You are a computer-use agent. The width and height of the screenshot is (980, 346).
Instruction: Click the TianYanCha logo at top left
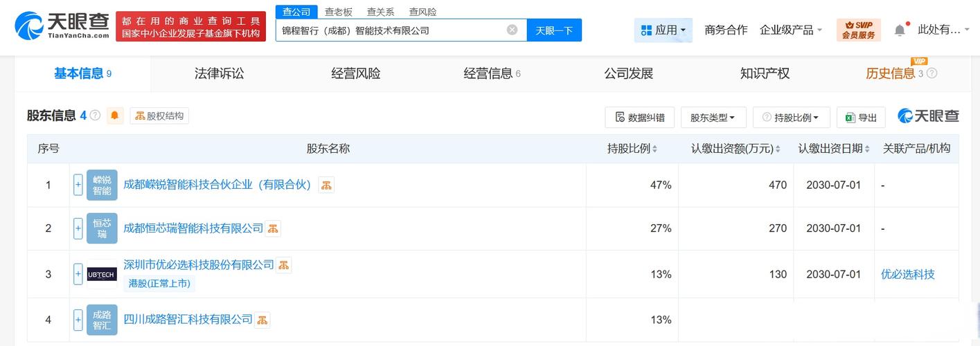[x=62, y=26]
